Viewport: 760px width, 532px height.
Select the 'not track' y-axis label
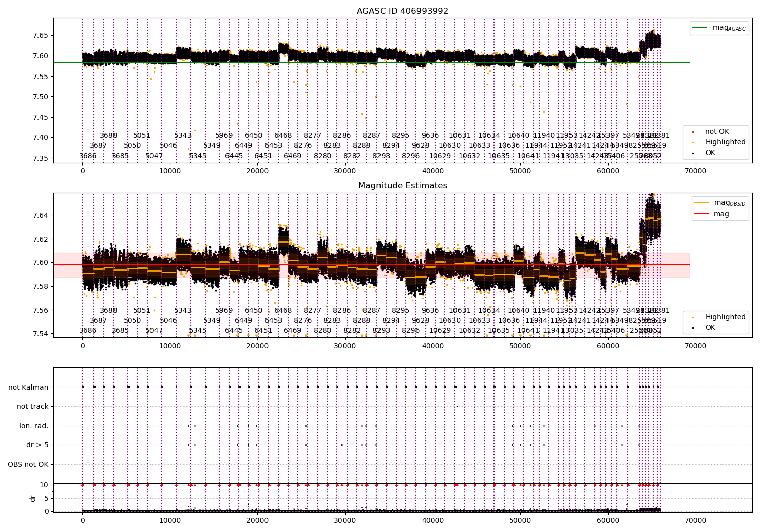pyautogui.click(x=32, y=406)
